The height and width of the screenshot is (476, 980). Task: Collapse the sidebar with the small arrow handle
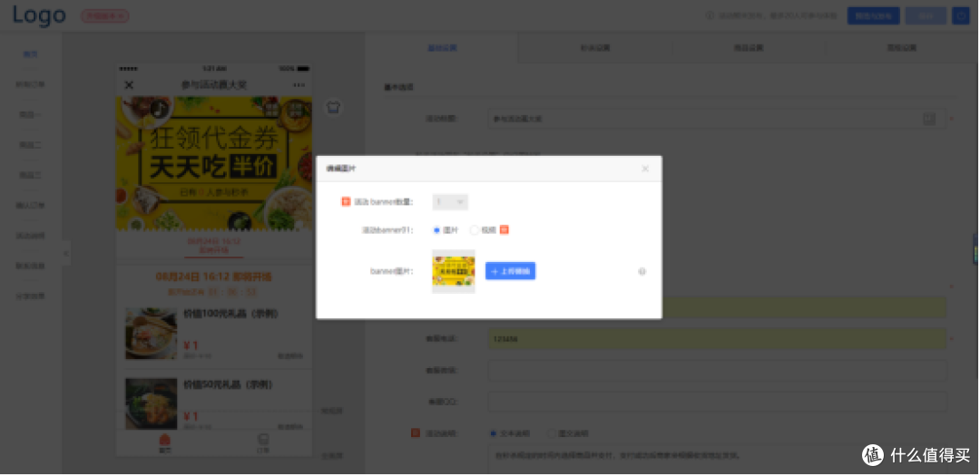click(65, 253)
